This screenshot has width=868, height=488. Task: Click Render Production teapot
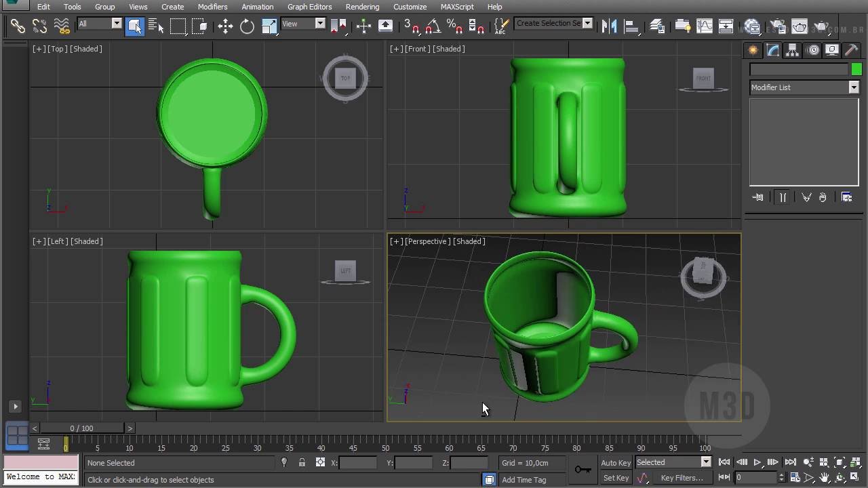click(822, 27)
